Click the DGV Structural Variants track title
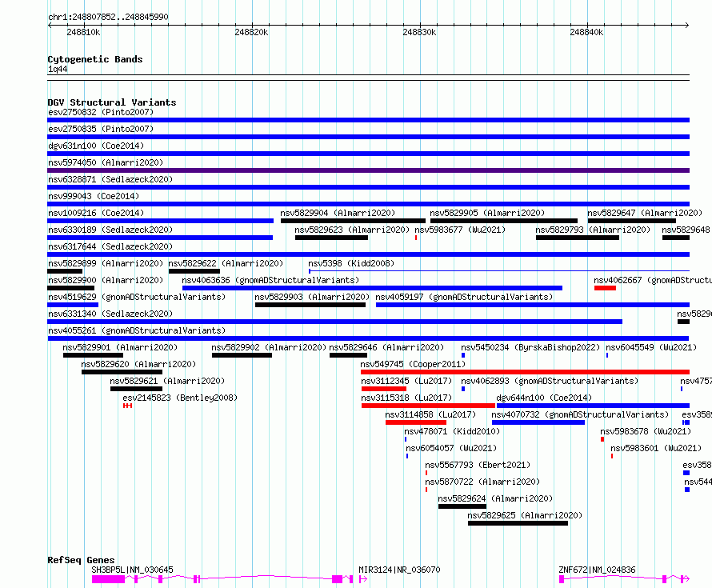 click(x=112, y=102)
